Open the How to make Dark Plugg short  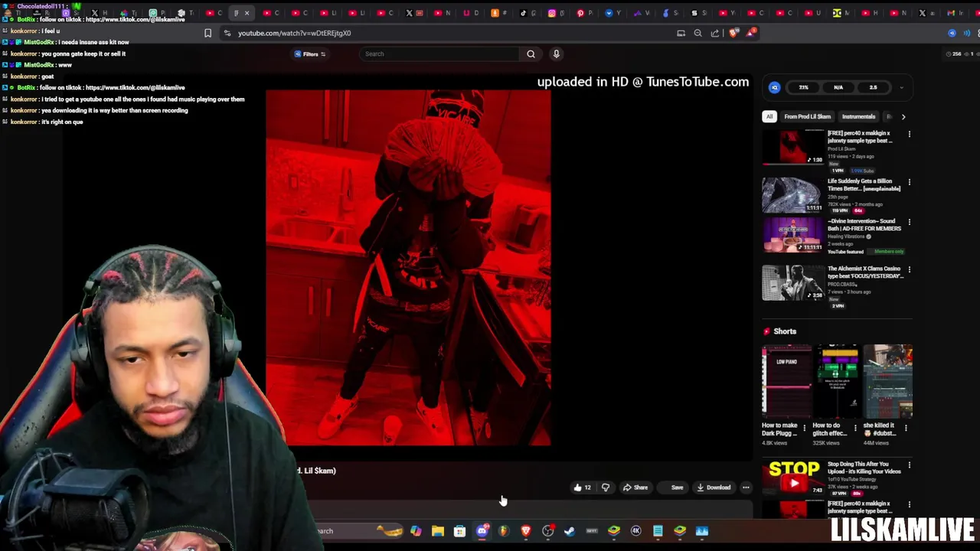786,381
